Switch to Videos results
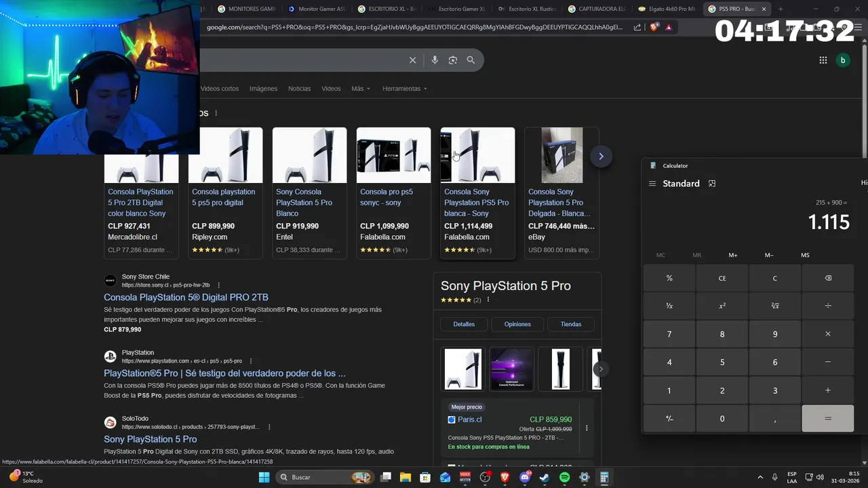The height and width of the screenshot is (488, 868). 331,89
